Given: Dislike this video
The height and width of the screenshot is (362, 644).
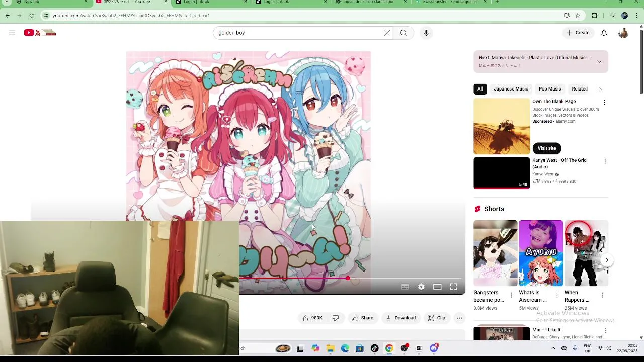Looking at the screenshot, I should coord(336,318).
